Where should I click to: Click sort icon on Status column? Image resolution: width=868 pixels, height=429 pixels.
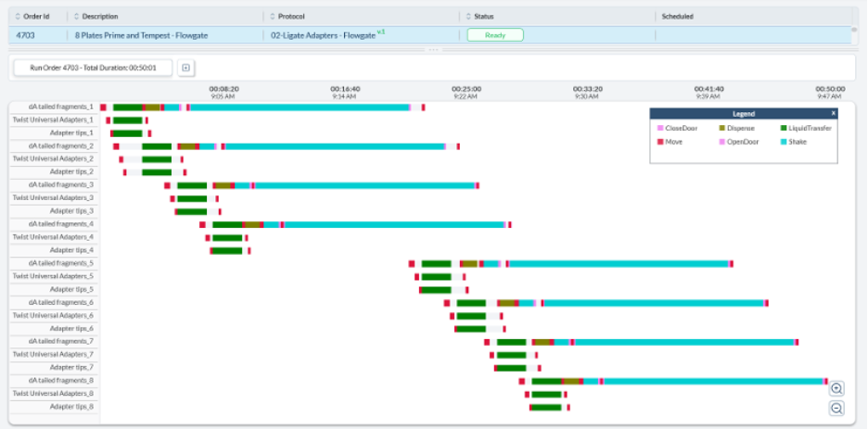pyautogui.click(x=468, y=17)
